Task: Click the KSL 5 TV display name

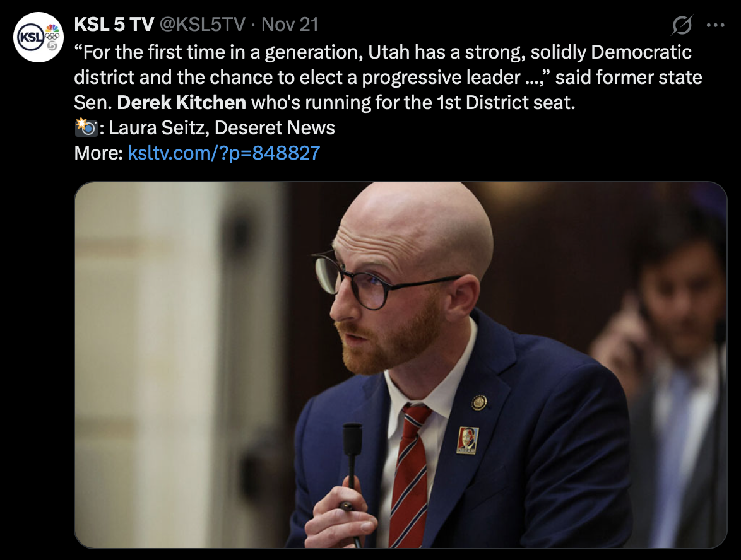Action: tap(114, 25)
